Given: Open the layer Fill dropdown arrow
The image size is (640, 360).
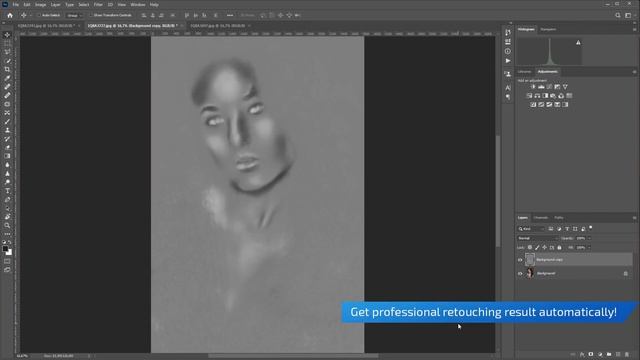Looking at the screenshot, I should (x=589, y=247).
